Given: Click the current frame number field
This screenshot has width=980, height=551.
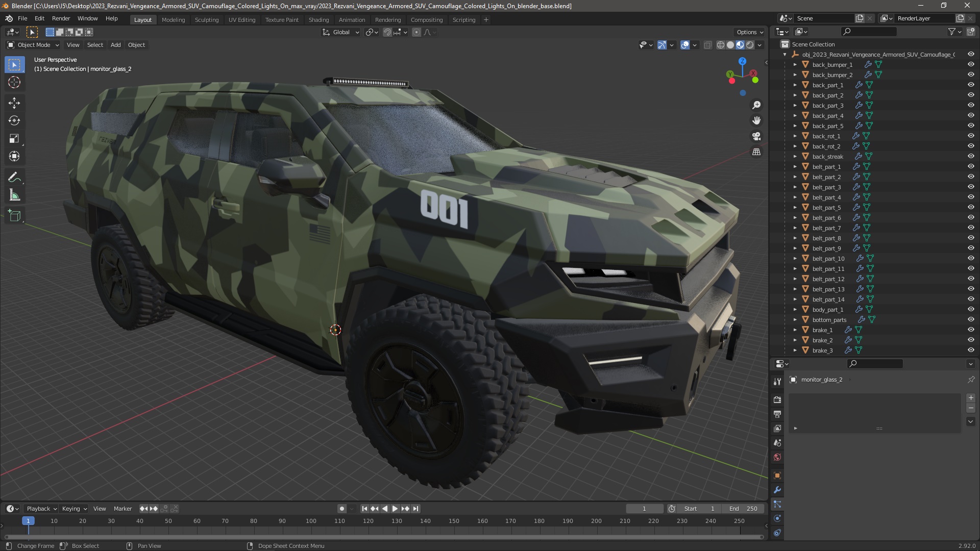Looking at the screenshot, I should [x=644, y=509].
